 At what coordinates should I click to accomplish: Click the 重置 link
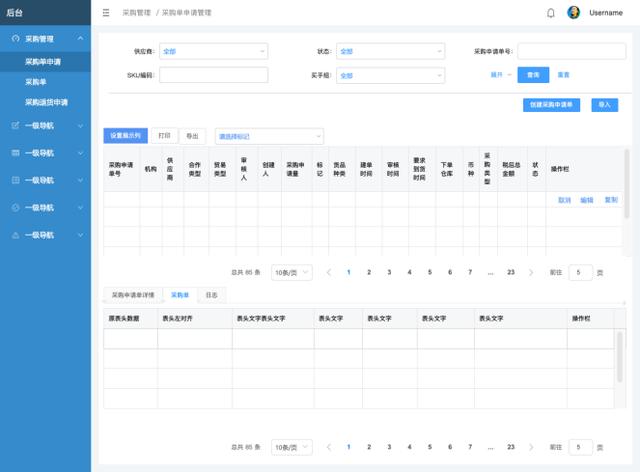[563, 75]
